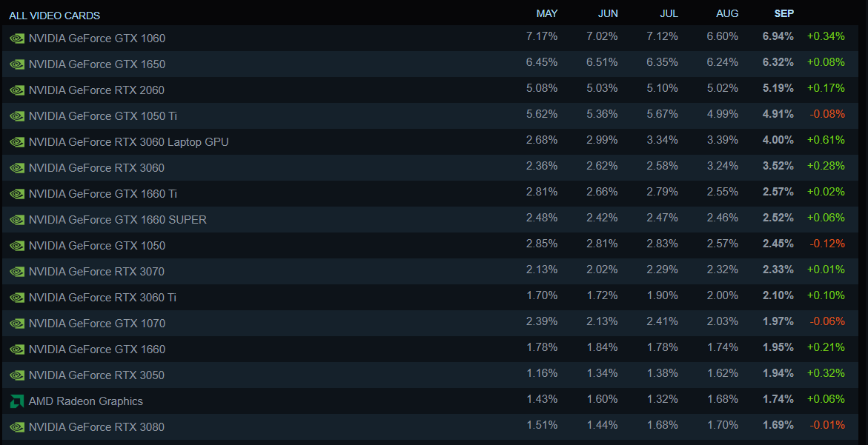The height and width of the screenshot is (445, 868).
Task: Click the NVIDIA icon next to RTX 3080
Action: click(17, 427)
